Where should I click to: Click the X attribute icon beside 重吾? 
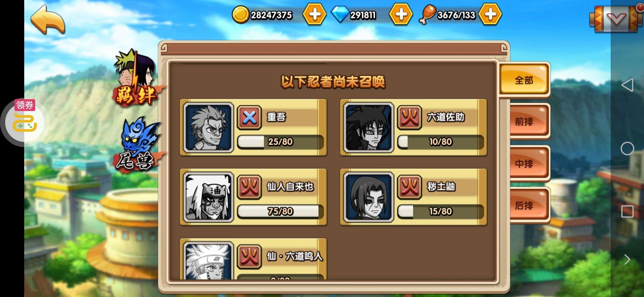coord(249,118)
